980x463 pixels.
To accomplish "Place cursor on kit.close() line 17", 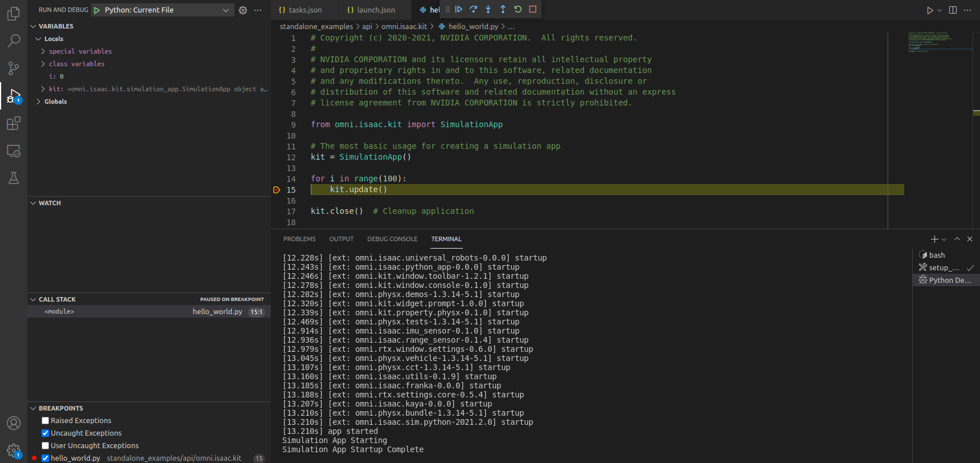I will (x=336, y=211).
